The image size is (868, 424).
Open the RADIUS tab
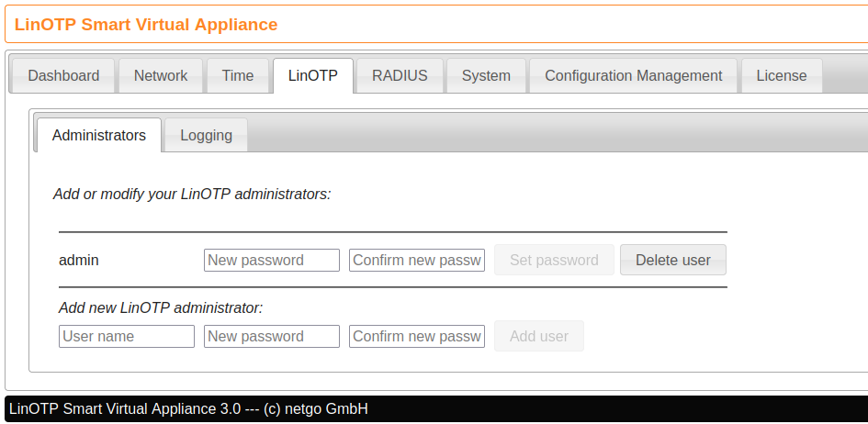[x=400, y=76]
